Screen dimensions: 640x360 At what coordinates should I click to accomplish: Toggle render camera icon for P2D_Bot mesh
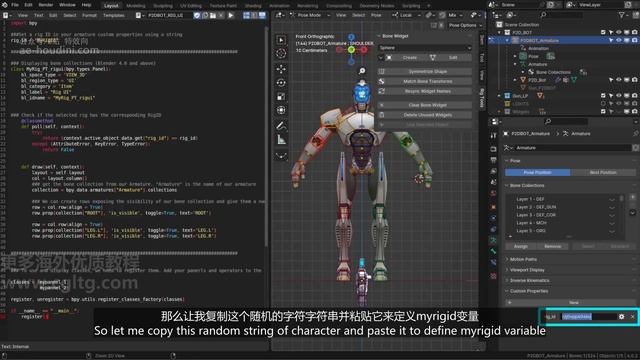(x=634, y=80)
